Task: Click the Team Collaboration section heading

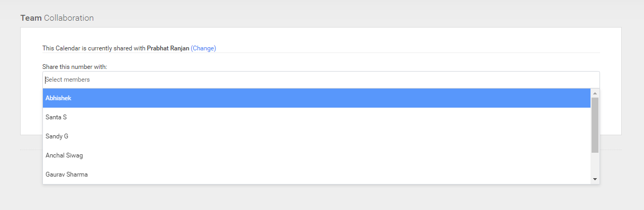Action: [x=57, y=18]
